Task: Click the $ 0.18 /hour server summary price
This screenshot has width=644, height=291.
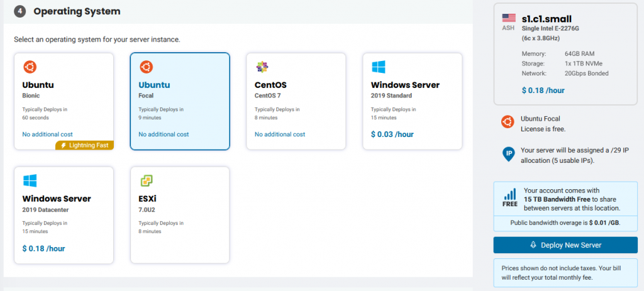Action: coord(543,91)
